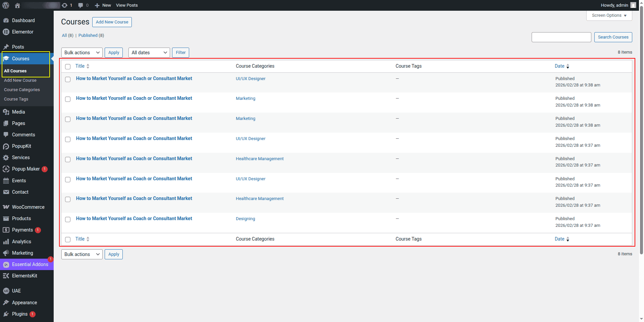This screenshot has height=322, width=644.
Task: Click the Analytics bar chart icon
Action: click(6, 242)
